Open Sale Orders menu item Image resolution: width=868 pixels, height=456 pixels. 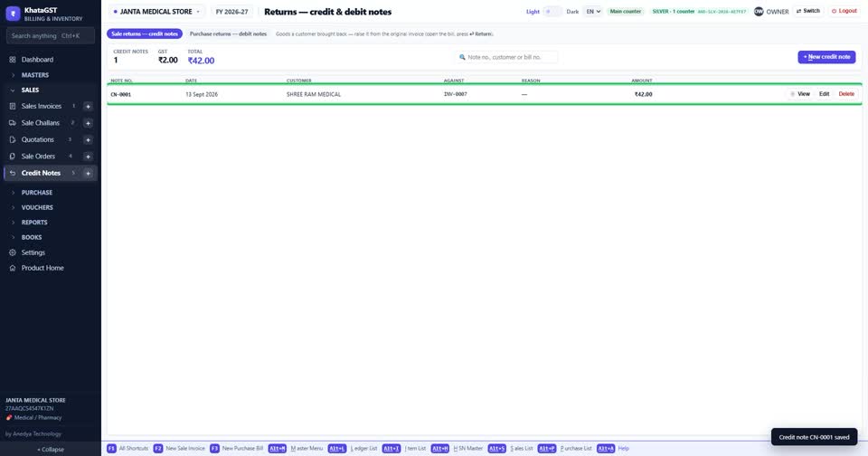(38, 157)
